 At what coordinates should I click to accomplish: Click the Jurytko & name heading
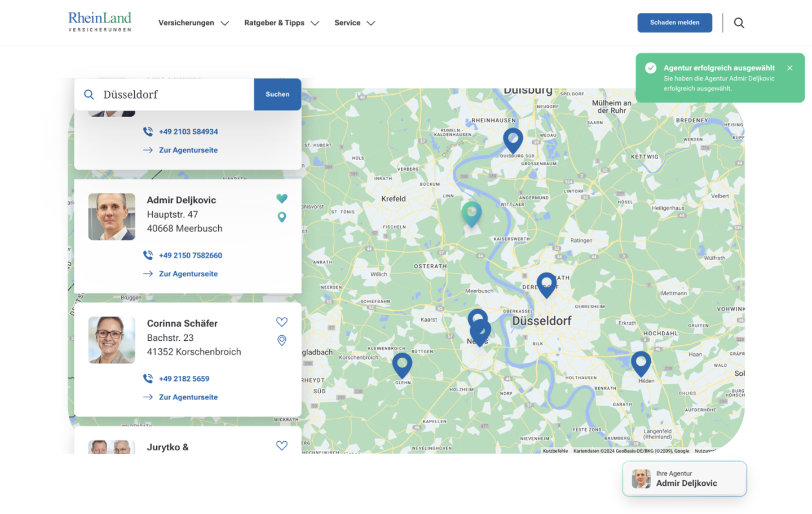point(167,447)
